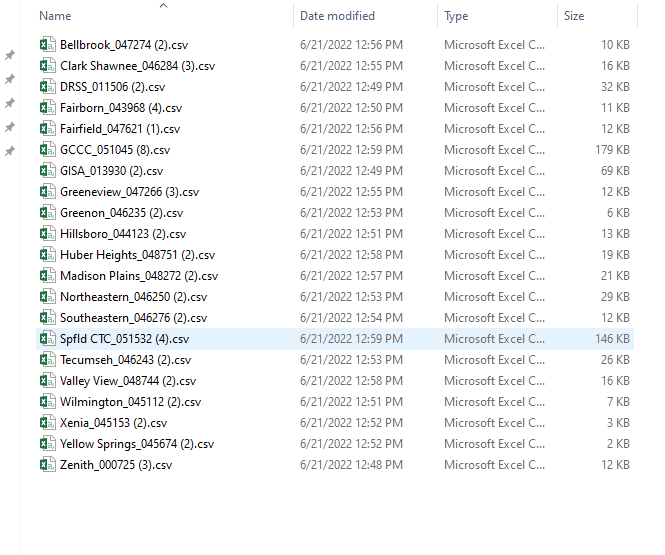Image resolution: width=665 pixels, height=555 pixels.
Task: Click the Excel icon beside Hillsboro_044123 (2).csv
Action: [x=48, y=234]
